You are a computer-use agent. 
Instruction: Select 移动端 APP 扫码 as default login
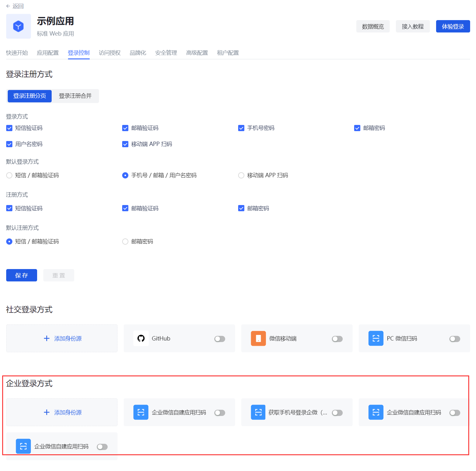click(x=241, y=175)
